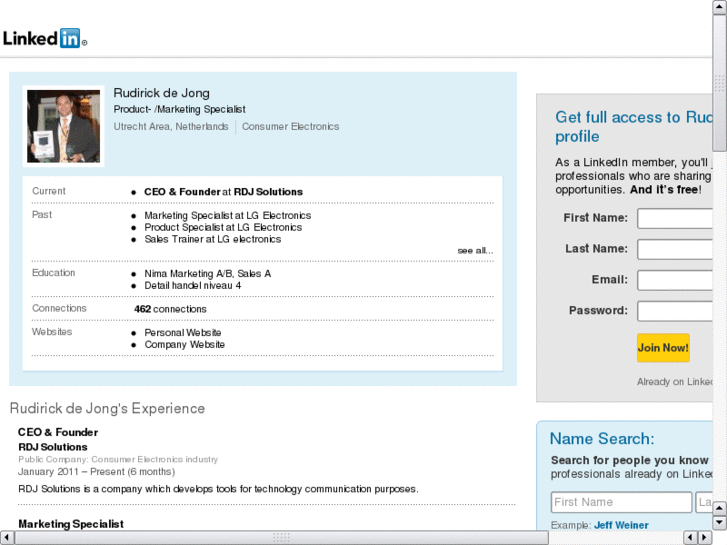Open the Personal Website link
The width and height of the screenshot is (727, 545).
183,333
